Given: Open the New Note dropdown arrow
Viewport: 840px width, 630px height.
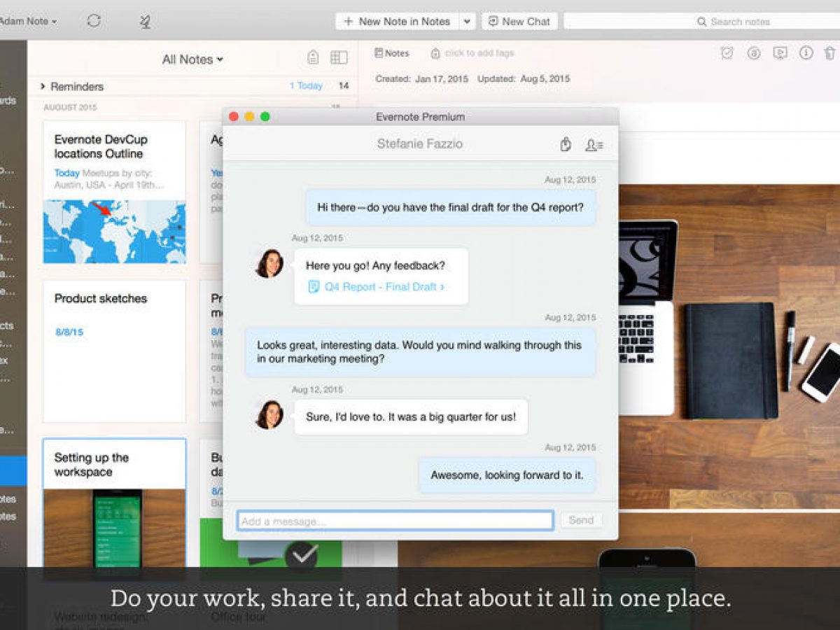Looking at the screenshot, I should point(467,22).
